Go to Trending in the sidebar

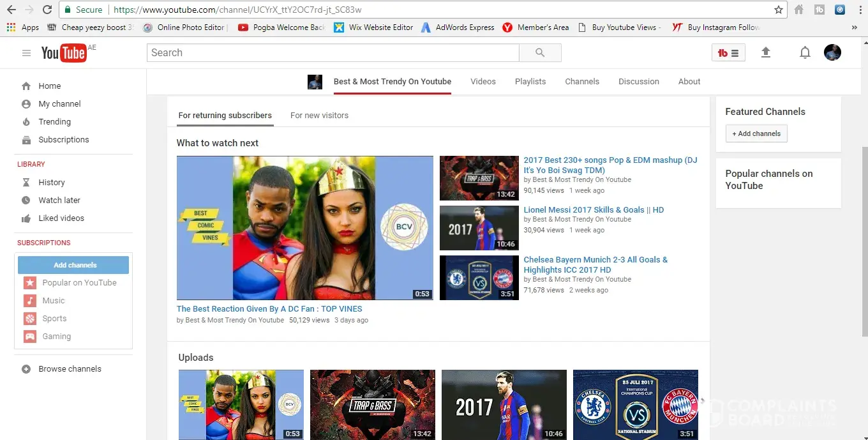54,122
